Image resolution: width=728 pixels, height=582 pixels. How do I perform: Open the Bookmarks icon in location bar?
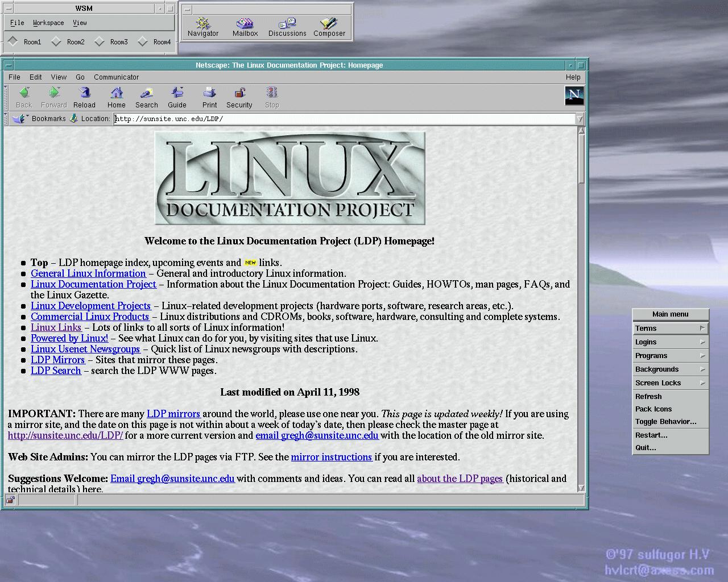pos(20,119)
